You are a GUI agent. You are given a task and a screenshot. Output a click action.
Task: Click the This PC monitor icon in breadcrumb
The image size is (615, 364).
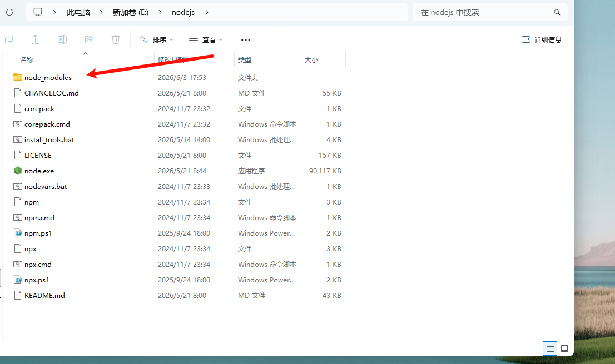click(38, 12)
